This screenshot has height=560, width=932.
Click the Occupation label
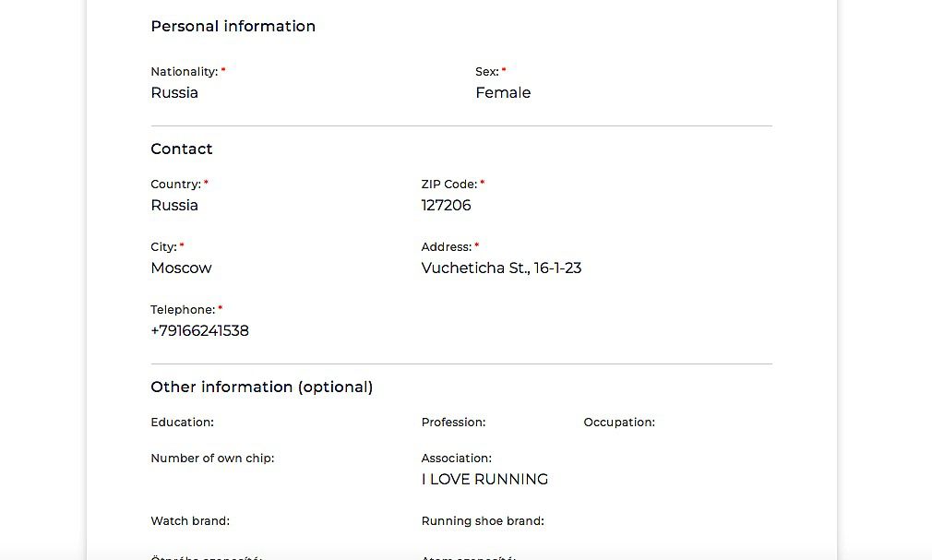pos(619,423)
